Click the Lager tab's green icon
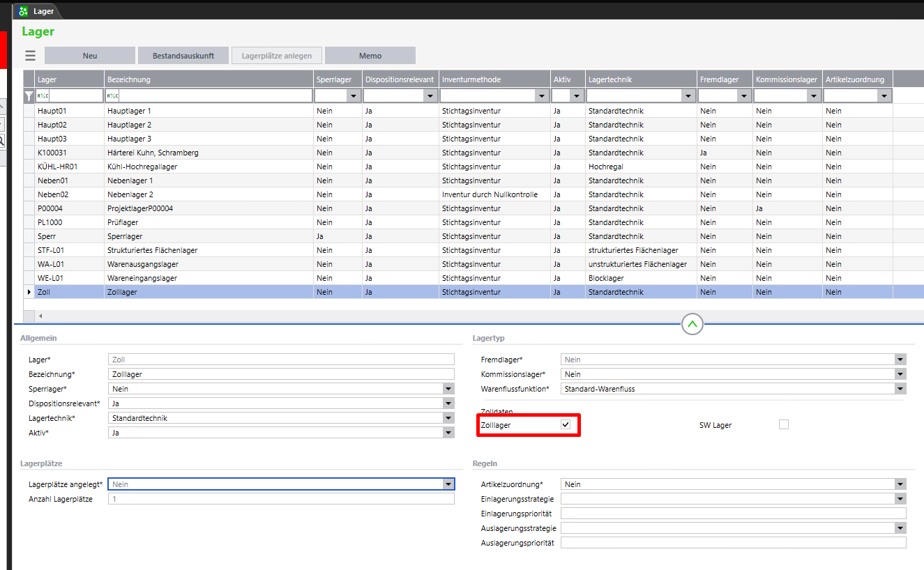Viewport: 924px width, 570px height. (x=24, y=11)
